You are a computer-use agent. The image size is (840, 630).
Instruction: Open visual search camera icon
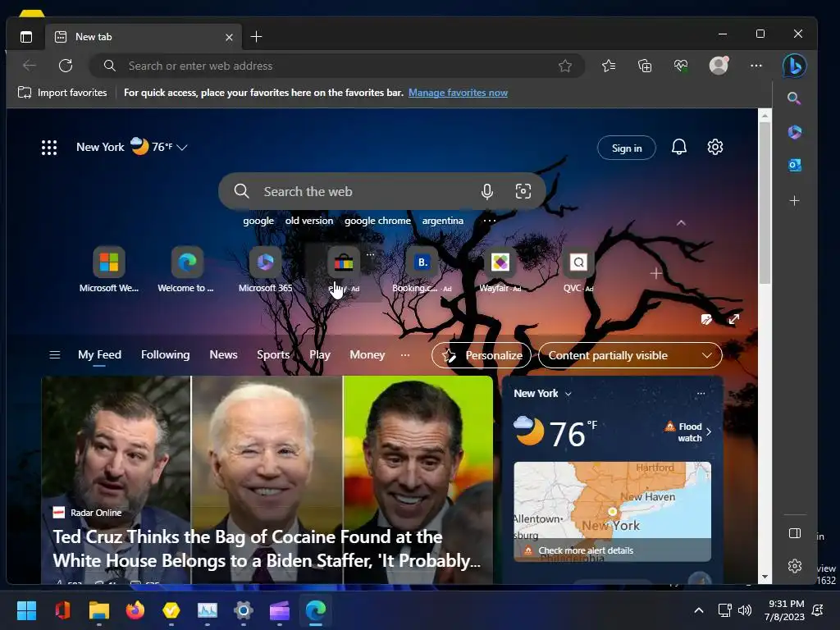pos(523,191)
